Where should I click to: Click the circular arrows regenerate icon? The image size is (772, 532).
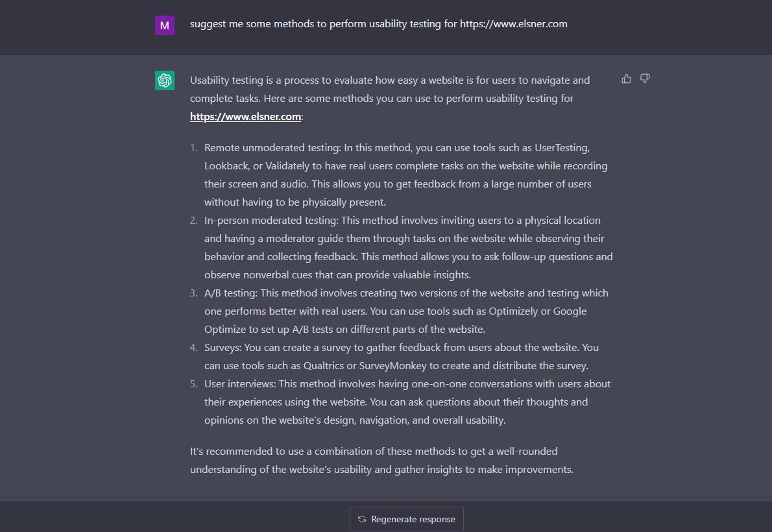click(x=362, y=519)
